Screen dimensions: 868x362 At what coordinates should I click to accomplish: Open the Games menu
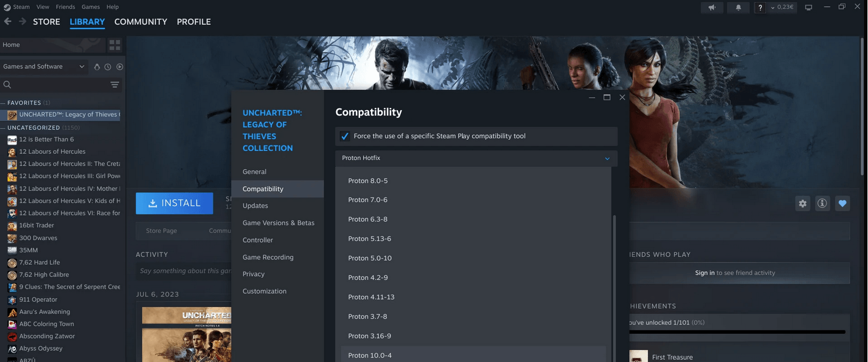click(90, 7)
